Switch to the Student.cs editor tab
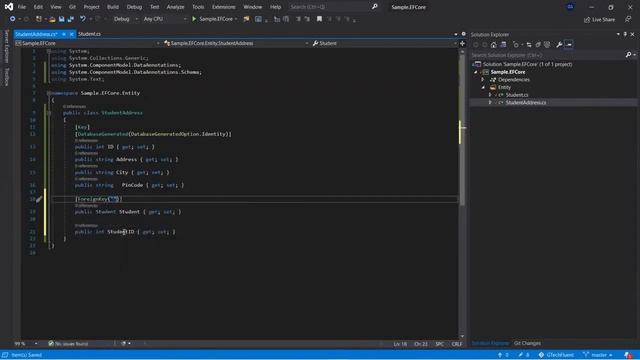The width and height of the screenshot is (640, 360). [x=89, y=34]
